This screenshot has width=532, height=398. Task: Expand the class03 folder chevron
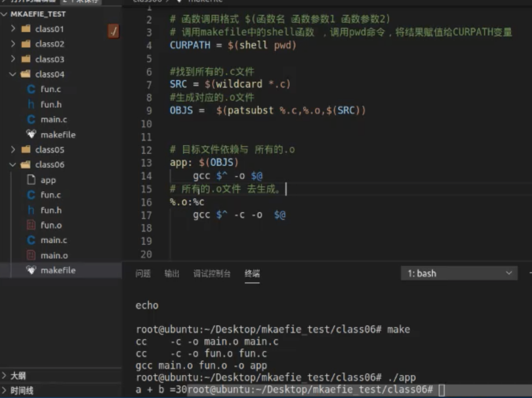13,59
